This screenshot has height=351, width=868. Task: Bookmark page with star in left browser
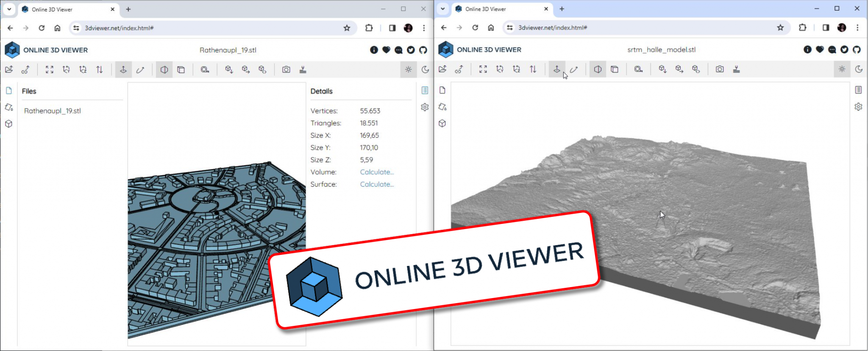(347, 28)
